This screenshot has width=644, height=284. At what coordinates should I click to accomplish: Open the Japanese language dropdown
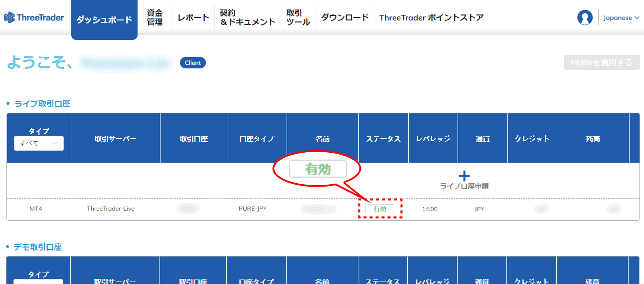[x=621, y=18]
